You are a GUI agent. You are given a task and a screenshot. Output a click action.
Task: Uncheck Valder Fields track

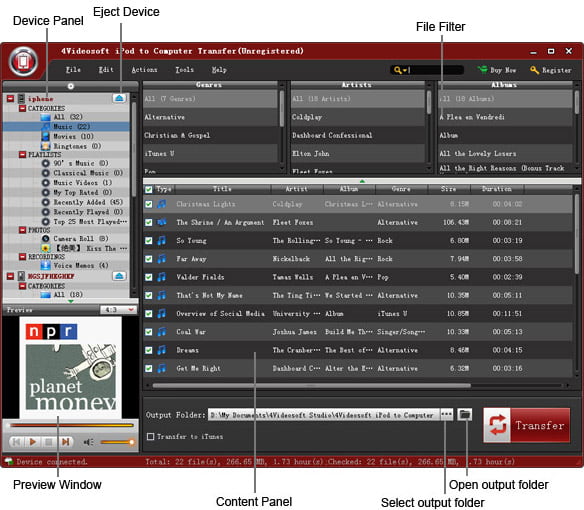149,277
